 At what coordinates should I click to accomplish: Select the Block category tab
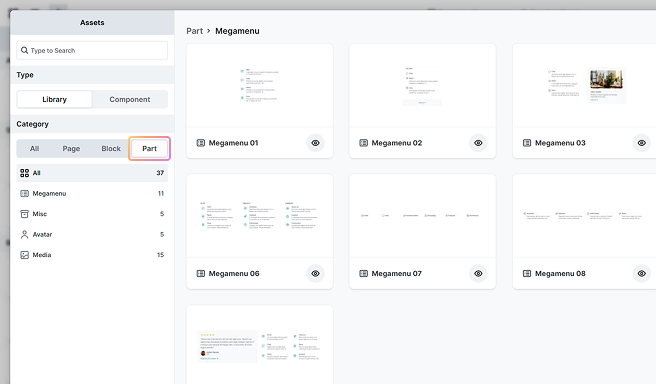111,148
